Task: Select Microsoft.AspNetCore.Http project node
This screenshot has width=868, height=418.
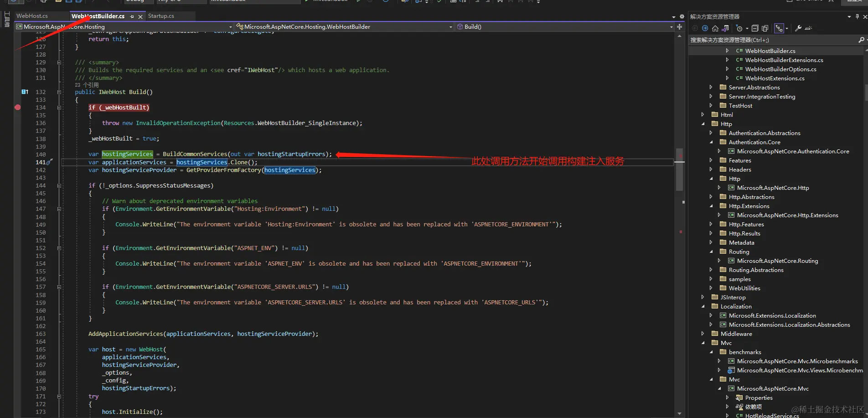Action: pyautogui.click(x=773, y=188)
